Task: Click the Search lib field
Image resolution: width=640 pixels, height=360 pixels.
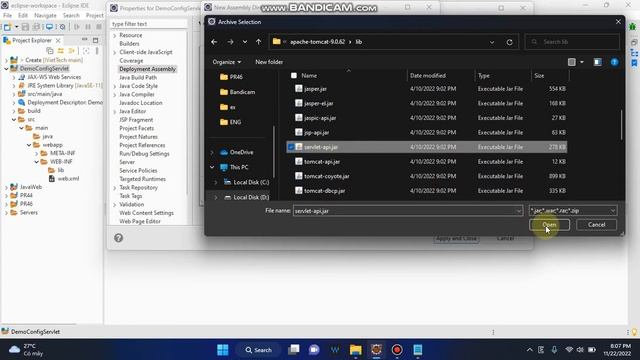Action: click(572, 42)
